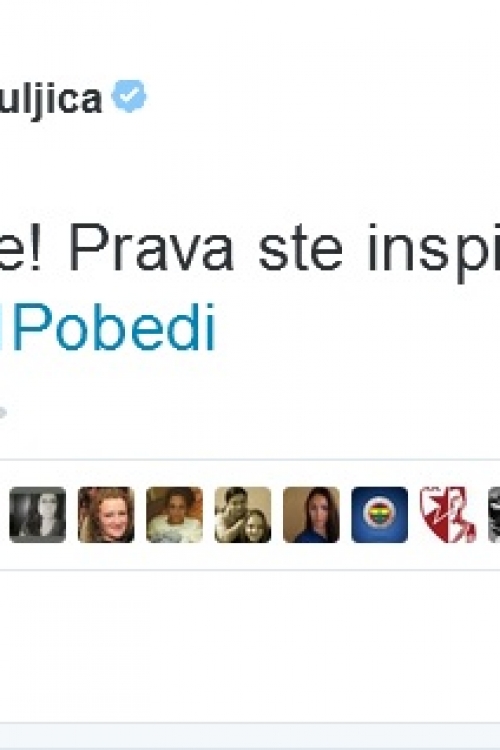Open the red-haired woman's avatar profile

coord(106,515)
